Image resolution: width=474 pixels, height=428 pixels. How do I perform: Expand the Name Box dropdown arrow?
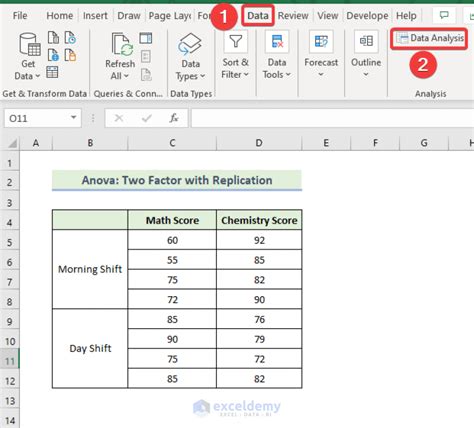(73, 118)
